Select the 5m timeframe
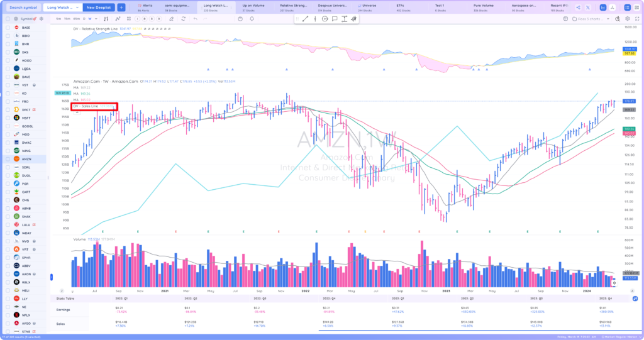Image resolution: width=644 pixels, height=340 pixels. [x=58, y=19]
